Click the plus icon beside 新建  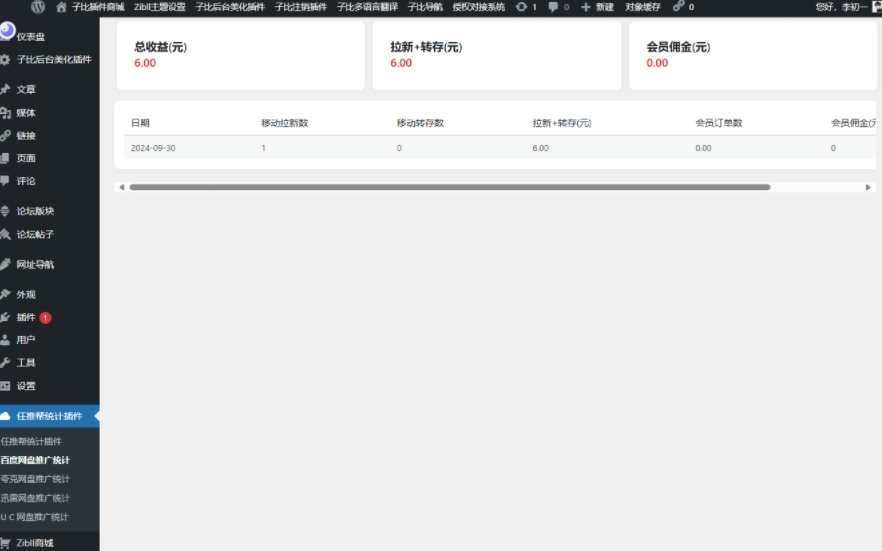586,7
